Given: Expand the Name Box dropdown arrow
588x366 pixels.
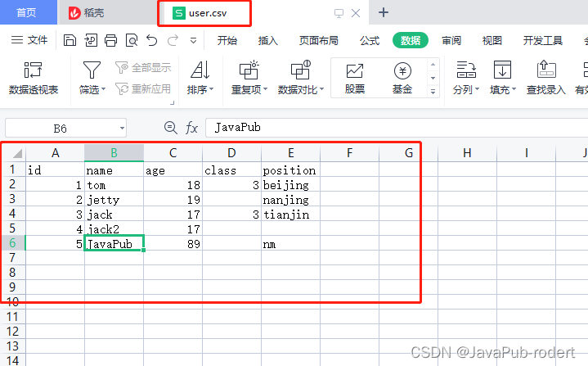Looking at the screenshot, I should [121, 128].
